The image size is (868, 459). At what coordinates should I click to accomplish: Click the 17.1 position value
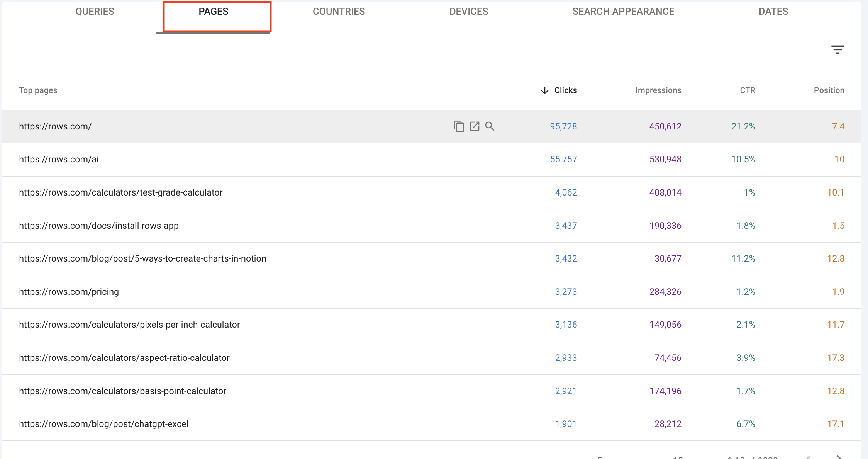[836, 424]
